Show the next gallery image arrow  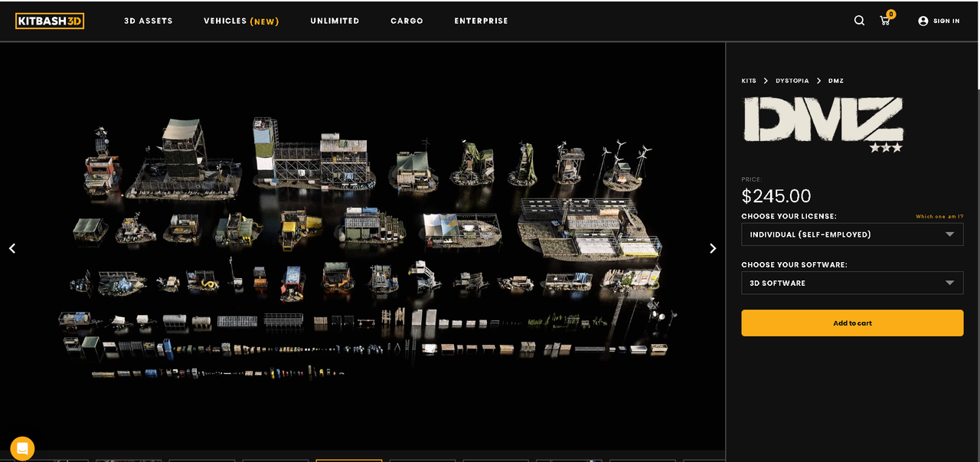[x=713, y=248]
